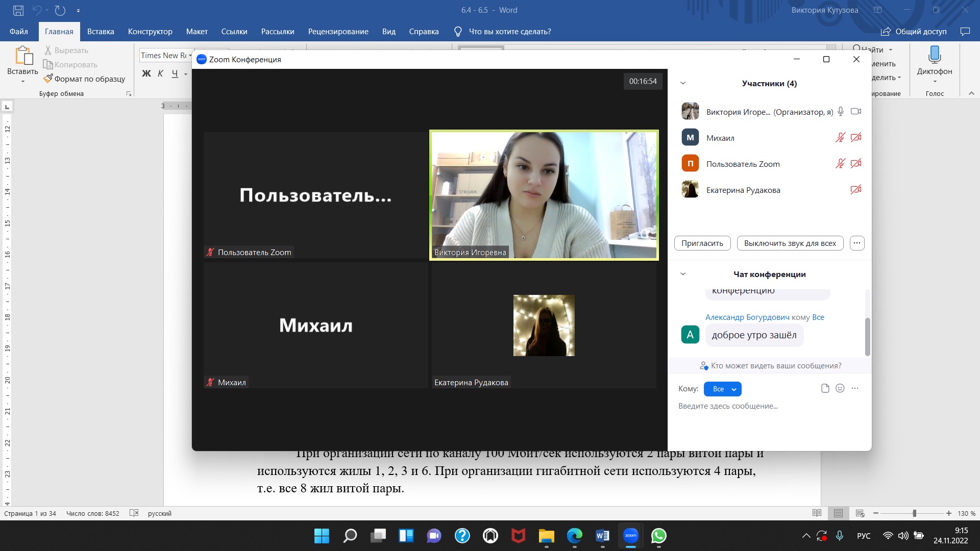Click the chat file attachment icon

[825, 388]
